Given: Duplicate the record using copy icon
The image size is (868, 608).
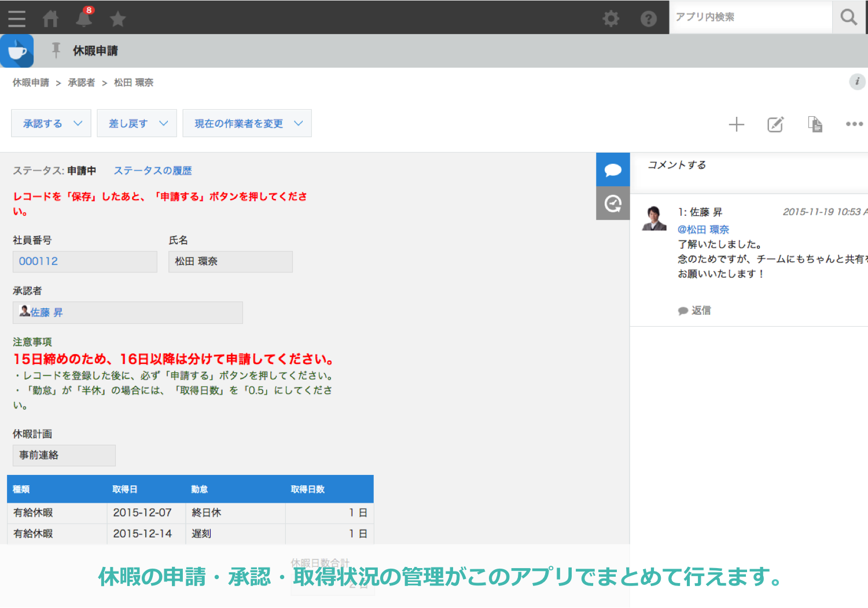Looking at the screenshot, I should click(x=815, y=124).
